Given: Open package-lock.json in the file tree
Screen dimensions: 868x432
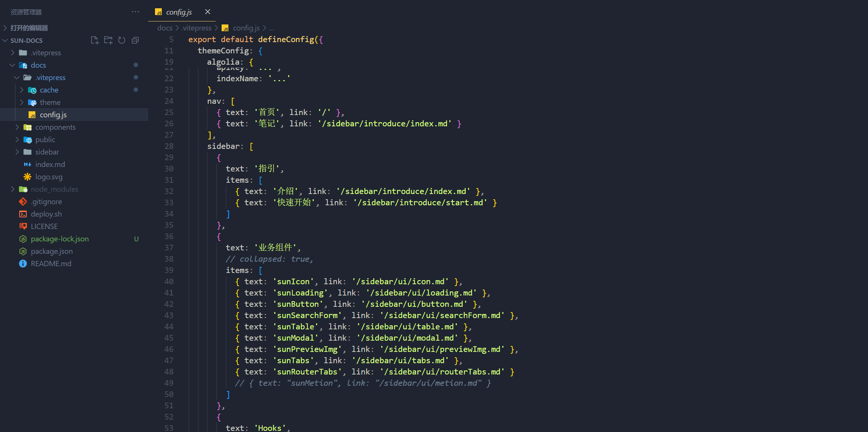Looking at the screenshot, I should click(59, 239).
